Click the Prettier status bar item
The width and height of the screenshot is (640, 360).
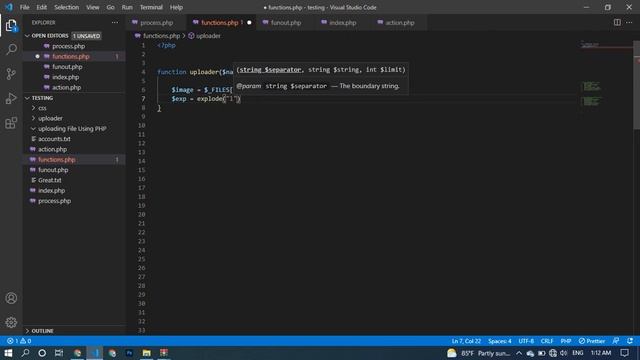coord(592,341)
